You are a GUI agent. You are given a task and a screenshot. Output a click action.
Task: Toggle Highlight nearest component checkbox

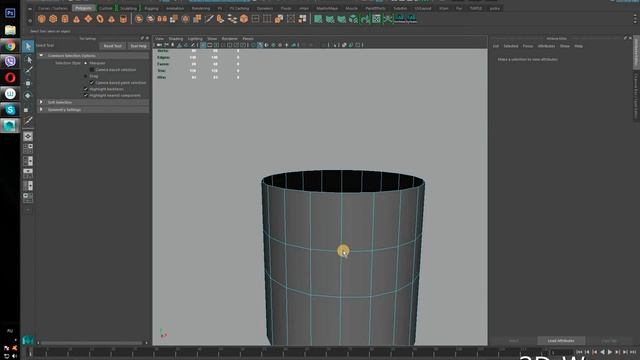point(86,96)
